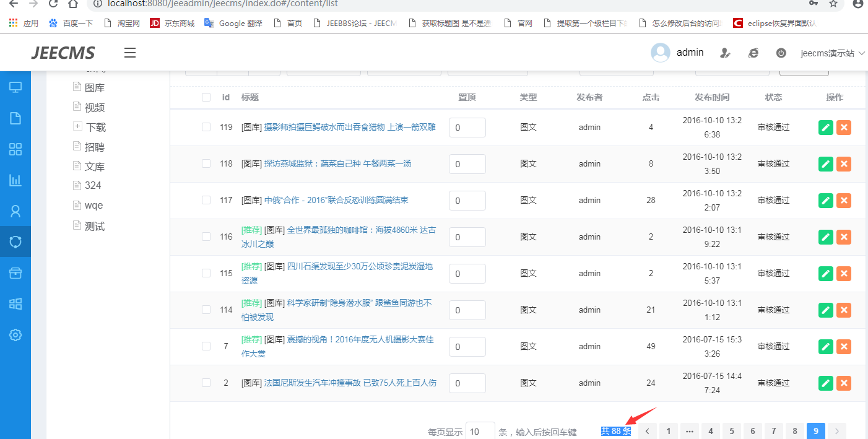Select 招聘 in the channel tree
The height and width of the screenshot is (439, 868).
pos(95,147)
